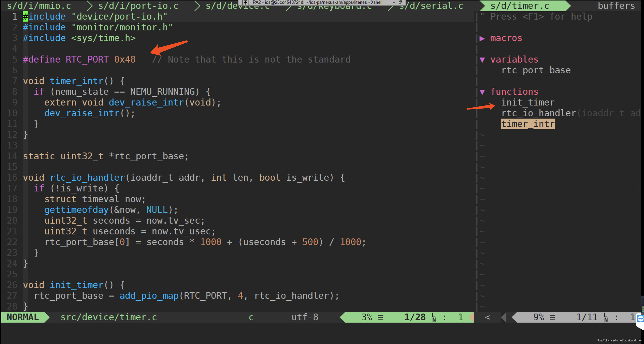
Task: Switch to the s/d/i/mmio.c buffer tab
Action: point(39,6)
